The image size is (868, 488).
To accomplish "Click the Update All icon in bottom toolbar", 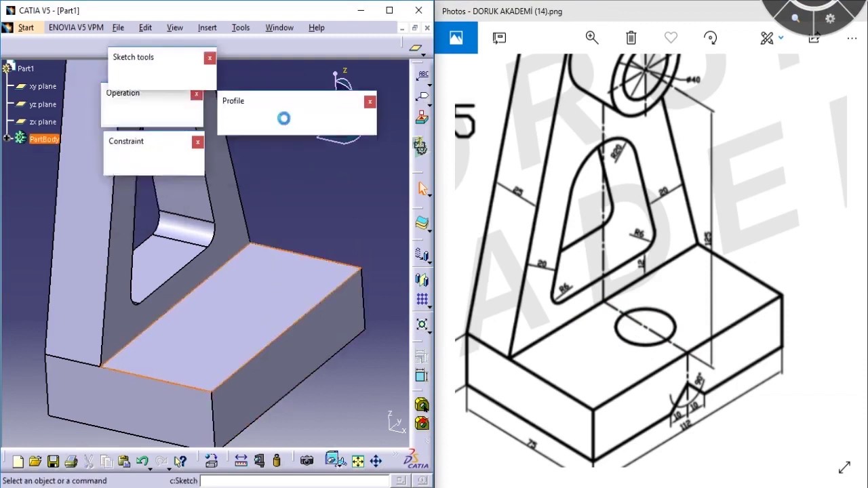I will pos(211,462).
